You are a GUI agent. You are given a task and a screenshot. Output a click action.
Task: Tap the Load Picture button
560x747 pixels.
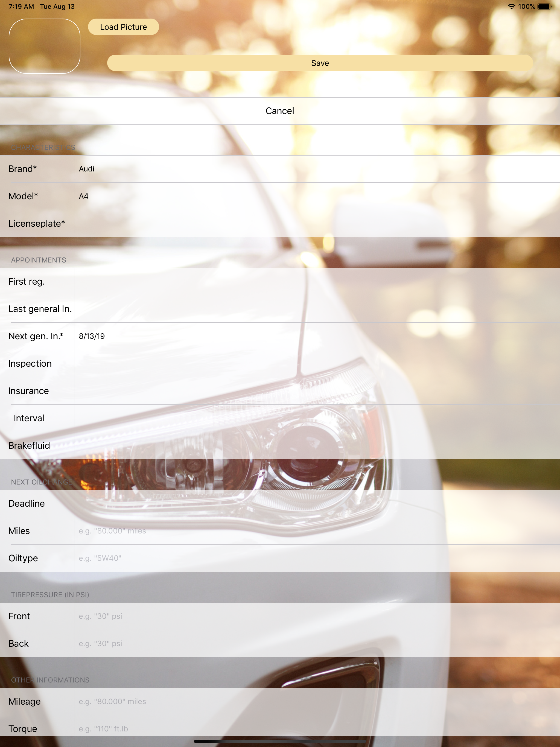123,27
